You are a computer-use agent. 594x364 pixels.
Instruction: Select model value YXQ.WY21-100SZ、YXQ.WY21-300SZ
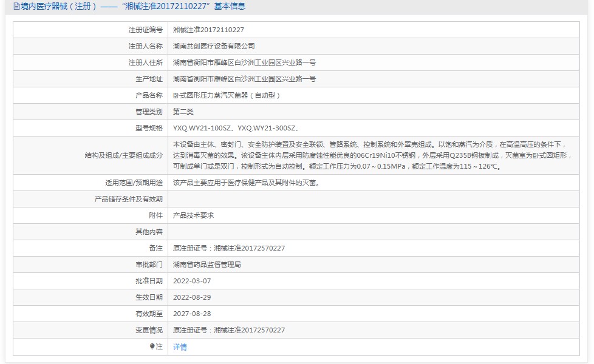[x=236, y=128]
